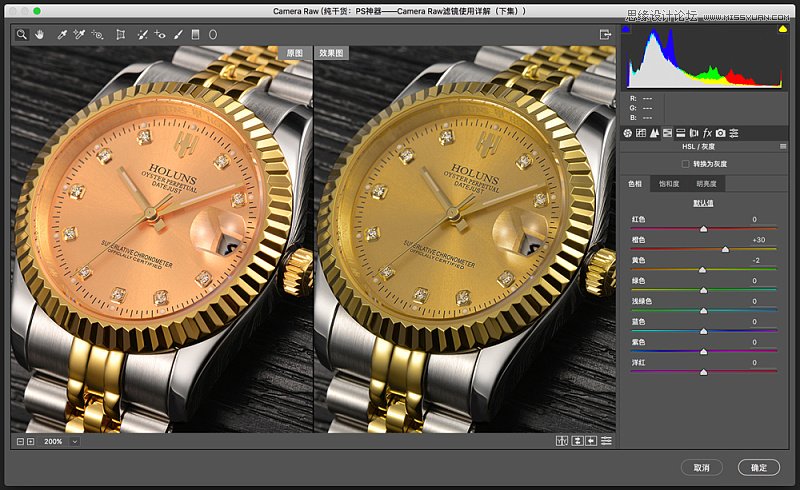Open the Effects (fx) panel
Screen dimensions: 800x490
(x=707, y=132)
